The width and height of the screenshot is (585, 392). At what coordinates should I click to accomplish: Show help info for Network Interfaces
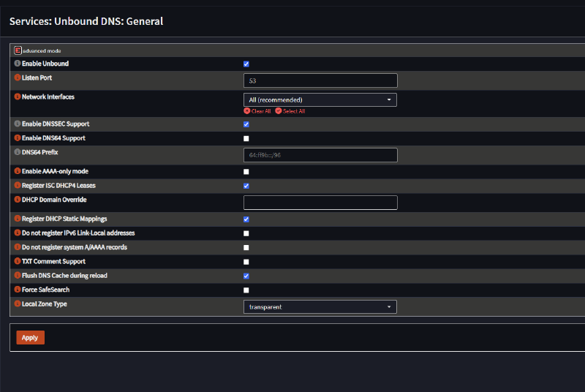(17, 97)
